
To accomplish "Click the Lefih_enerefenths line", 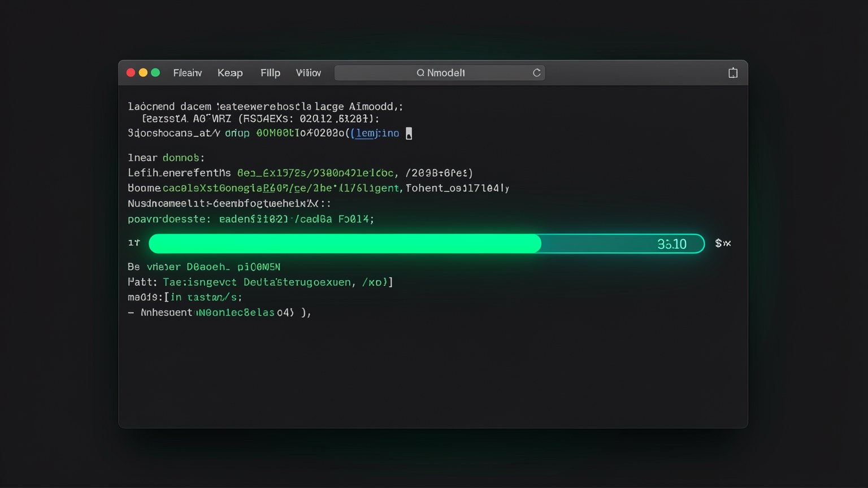I will tap(300, 173).
